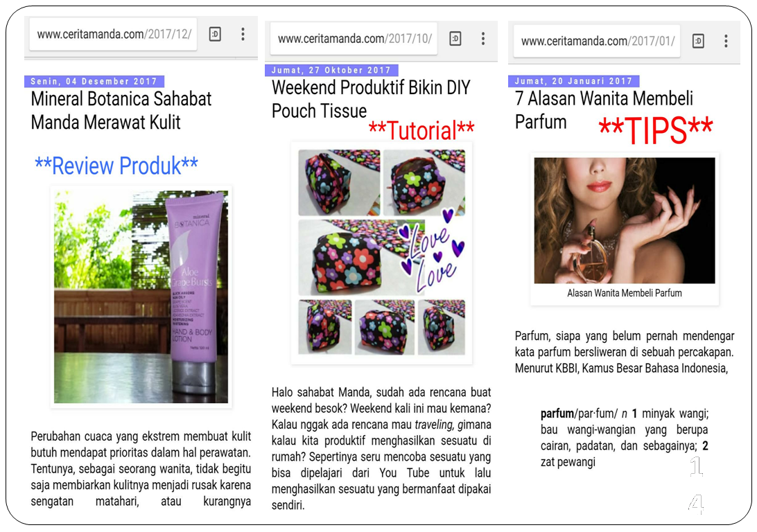Screen dimensions: 757x532
Task: Click Alasan Wanita Membeli Parfum caption
Action: [624, 293]
